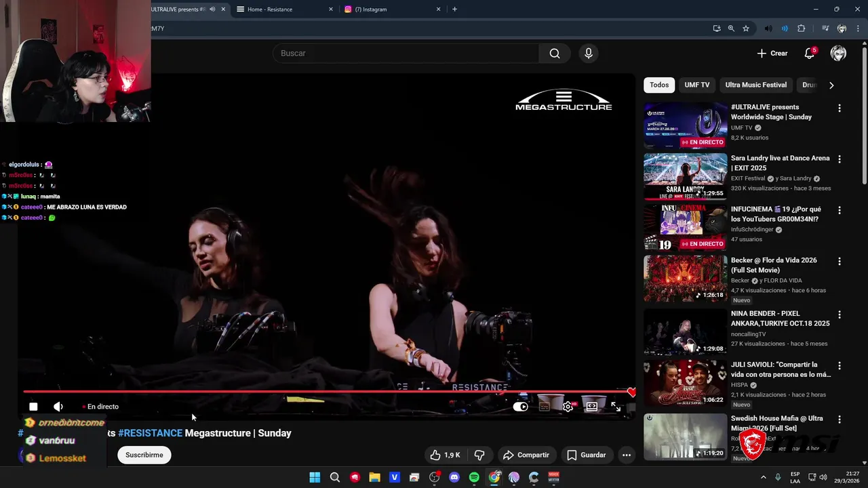Open options for Sara Landry Dance Arena video
The width and height of the screenshot is (868, 488).
[x=840, y=159]
